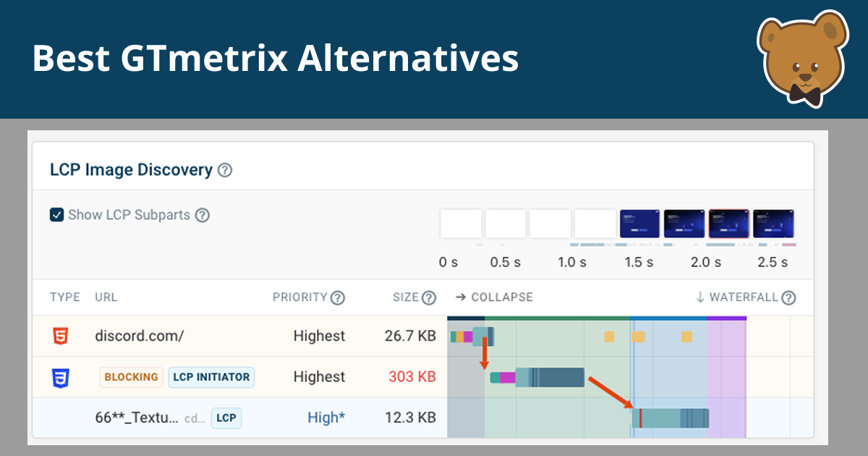This screenshot has height=456, width=868.
Task: Click the red LCP marker in the waterfall bar
Action: [639, 418]
